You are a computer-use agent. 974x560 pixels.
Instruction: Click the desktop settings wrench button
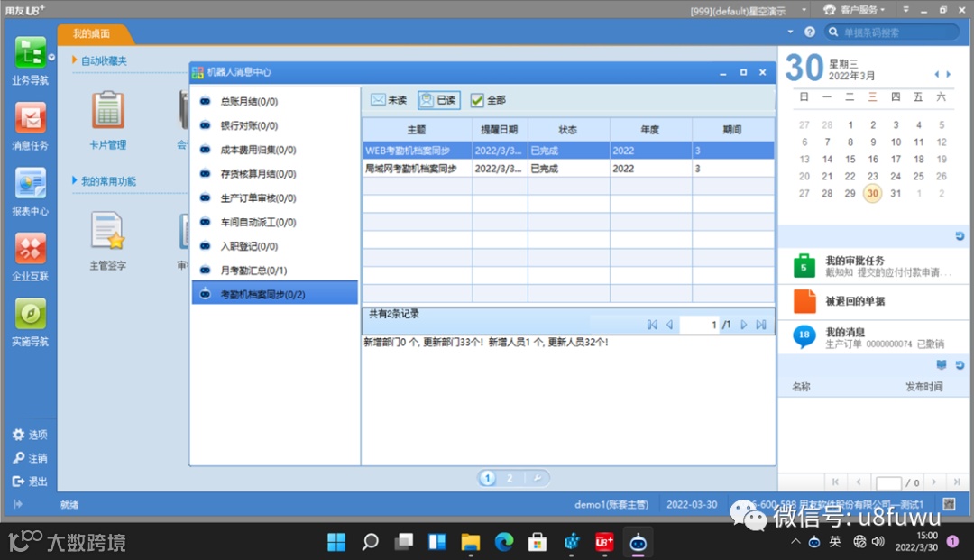538,478
